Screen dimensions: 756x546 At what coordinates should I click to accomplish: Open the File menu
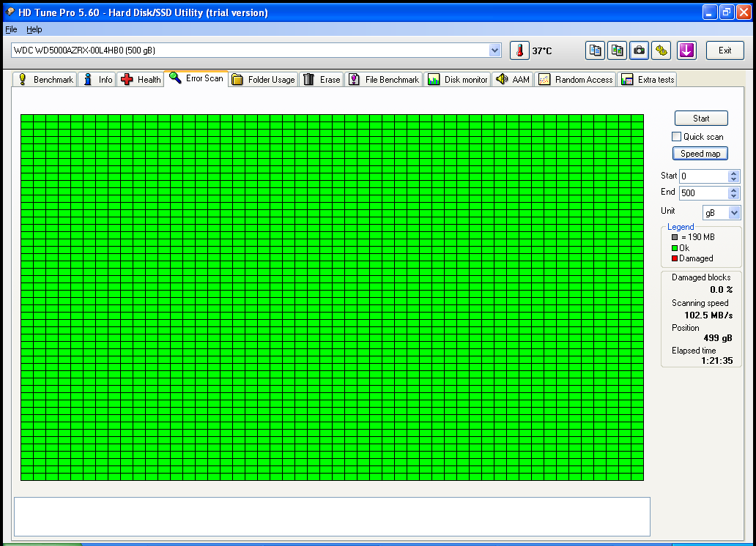pos(11,29)
